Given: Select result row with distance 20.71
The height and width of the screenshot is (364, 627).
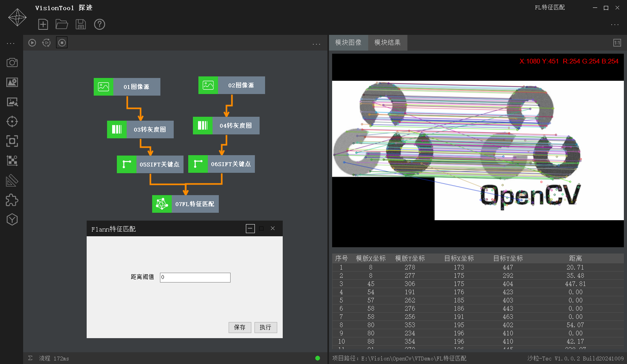Looking at the screenshot, I should pyautogui.click(x=478, y=267).
